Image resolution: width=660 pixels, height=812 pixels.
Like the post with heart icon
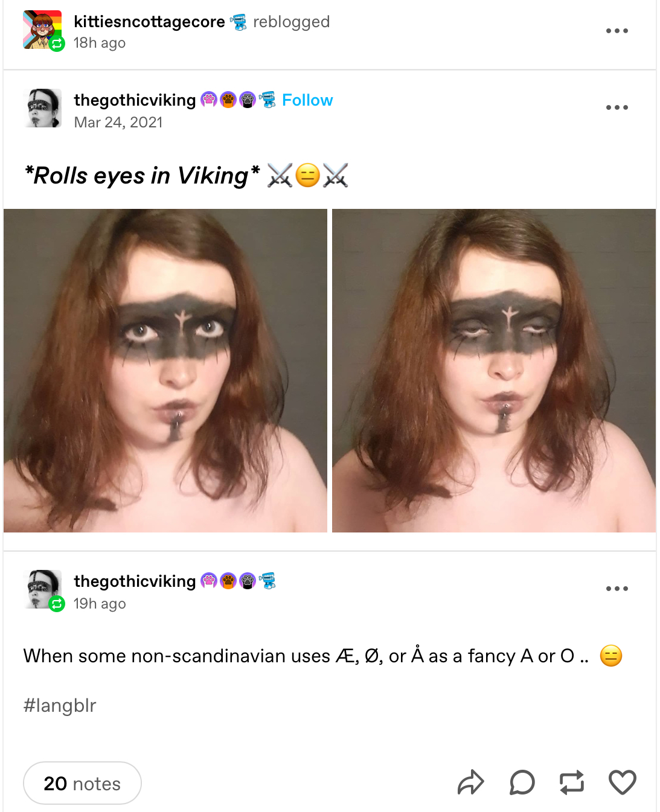pos(622,782)
